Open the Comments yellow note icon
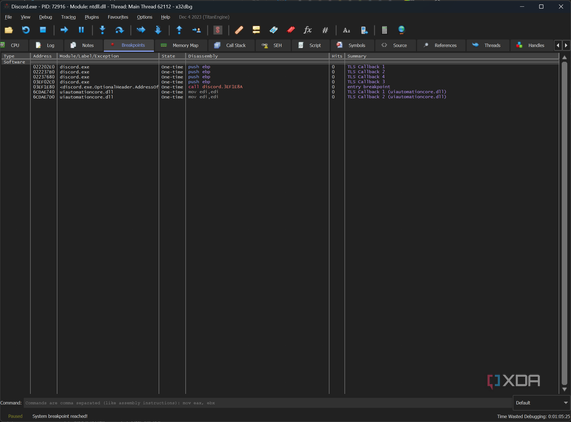The height and width of the screenshot is (422, 571). pos(256,30)
